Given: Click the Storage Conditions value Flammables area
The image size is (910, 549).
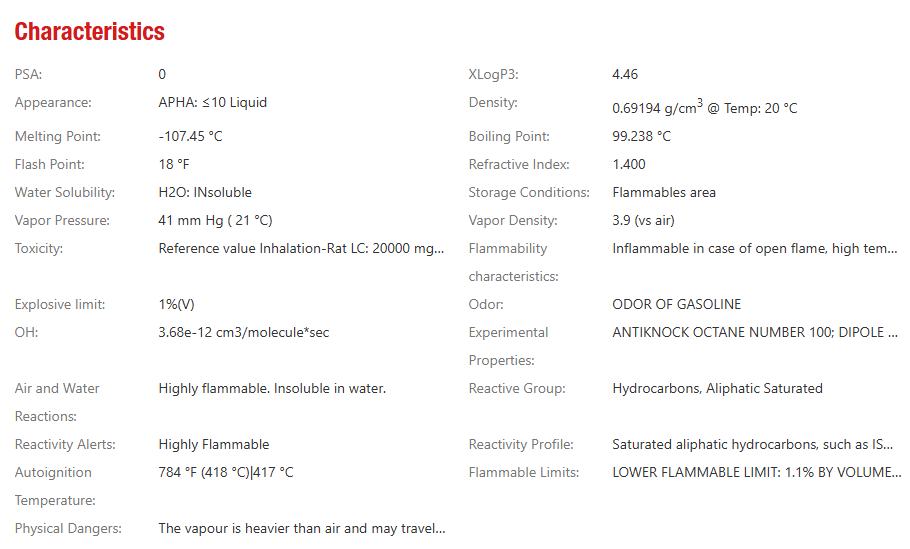Looking at the screenshot, I should click(664, 192).
